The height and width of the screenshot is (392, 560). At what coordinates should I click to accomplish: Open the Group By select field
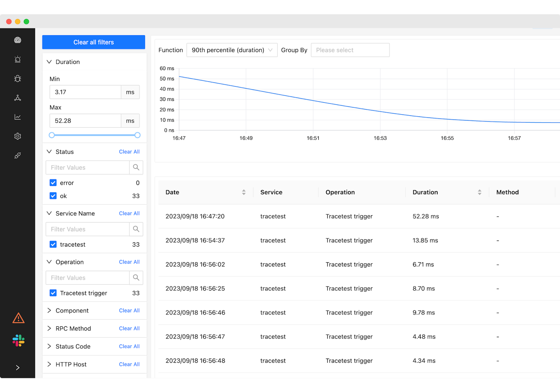tap(350, 50)
